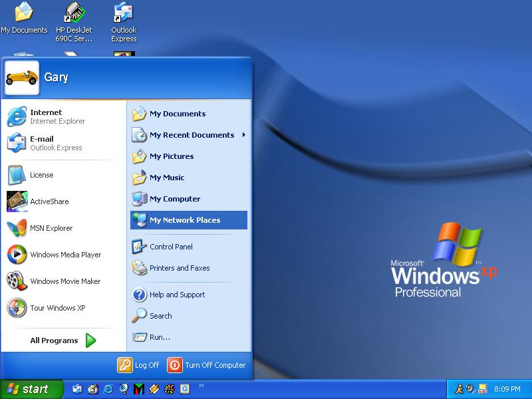Click the running figure tray icon
This screenshot has height=399, width=532.
[x=459, y=389]
